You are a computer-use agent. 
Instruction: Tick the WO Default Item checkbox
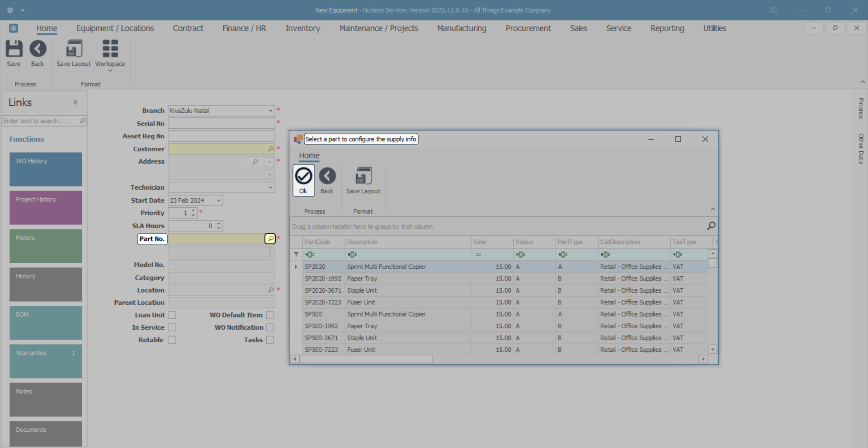[x=270, y=315]
